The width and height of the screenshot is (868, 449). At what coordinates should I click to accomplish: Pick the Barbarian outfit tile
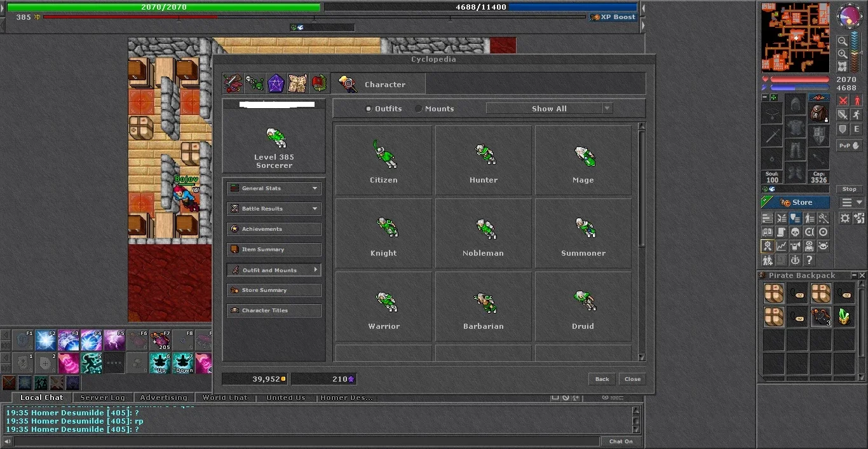[484, 306]
